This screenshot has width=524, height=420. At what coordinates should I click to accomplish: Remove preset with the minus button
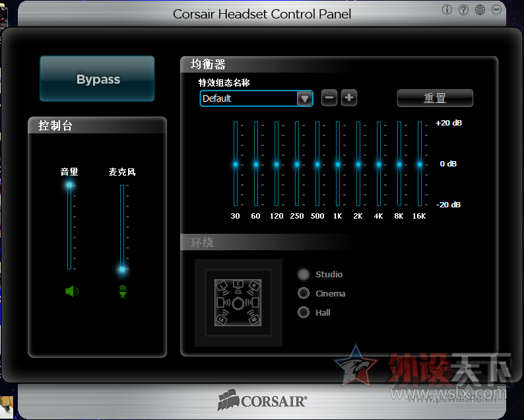pyautogui.click(x=329, y=98)
